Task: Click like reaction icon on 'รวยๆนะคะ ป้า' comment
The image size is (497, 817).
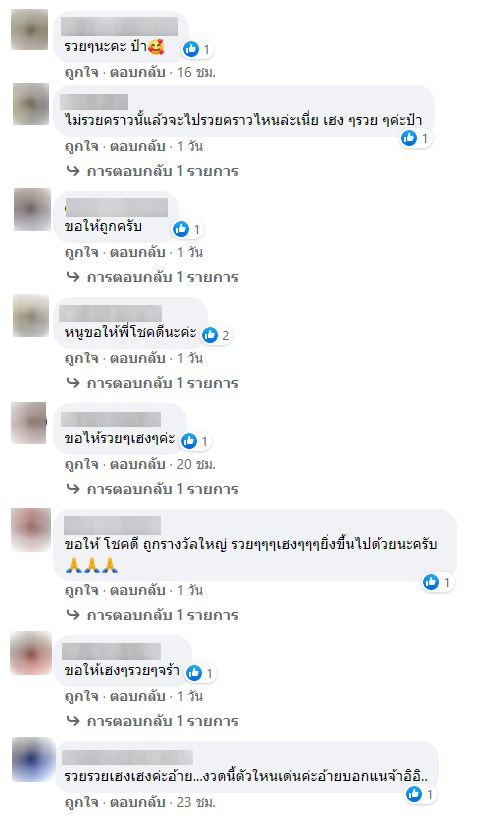Action: [x=191, y=49]
